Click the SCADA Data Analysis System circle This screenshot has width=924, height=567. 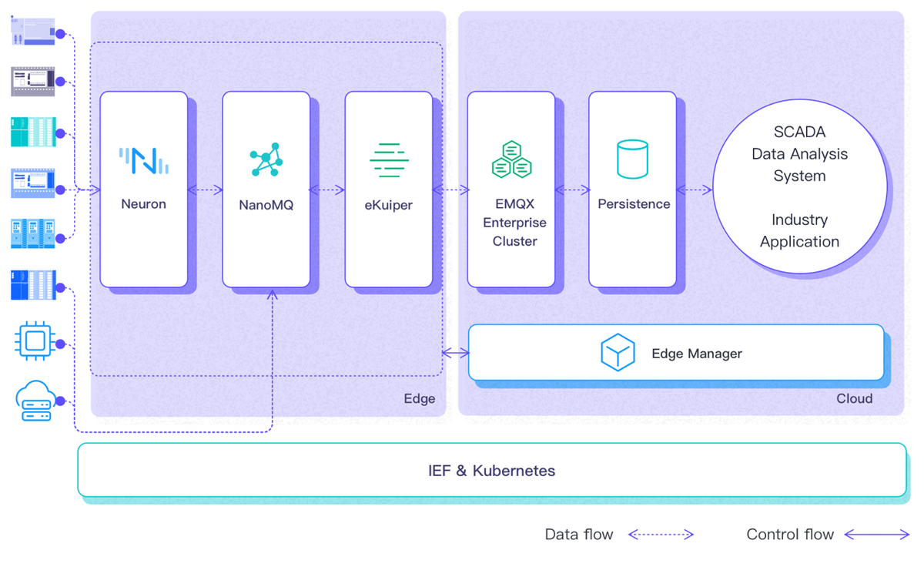(799, 187)
